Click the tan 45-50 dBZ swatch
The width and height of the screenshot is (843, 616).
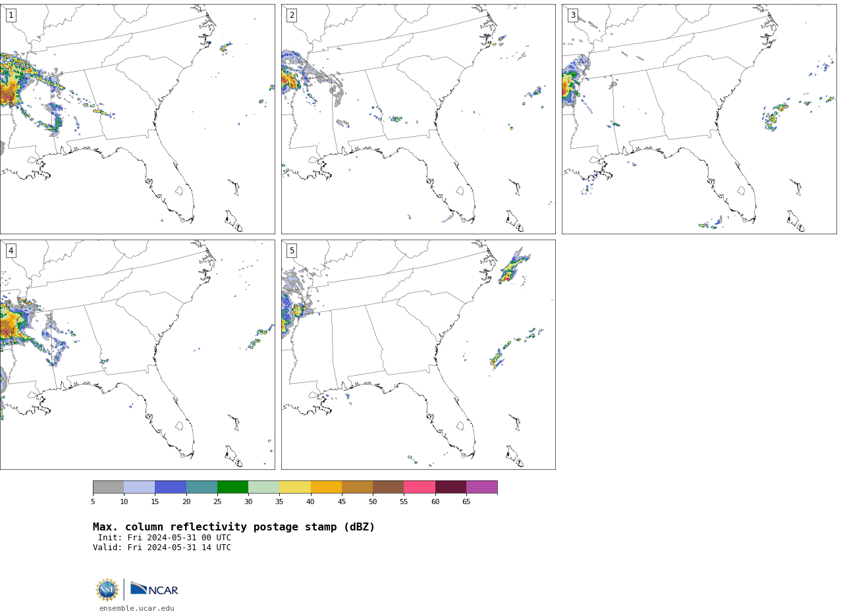357,487
